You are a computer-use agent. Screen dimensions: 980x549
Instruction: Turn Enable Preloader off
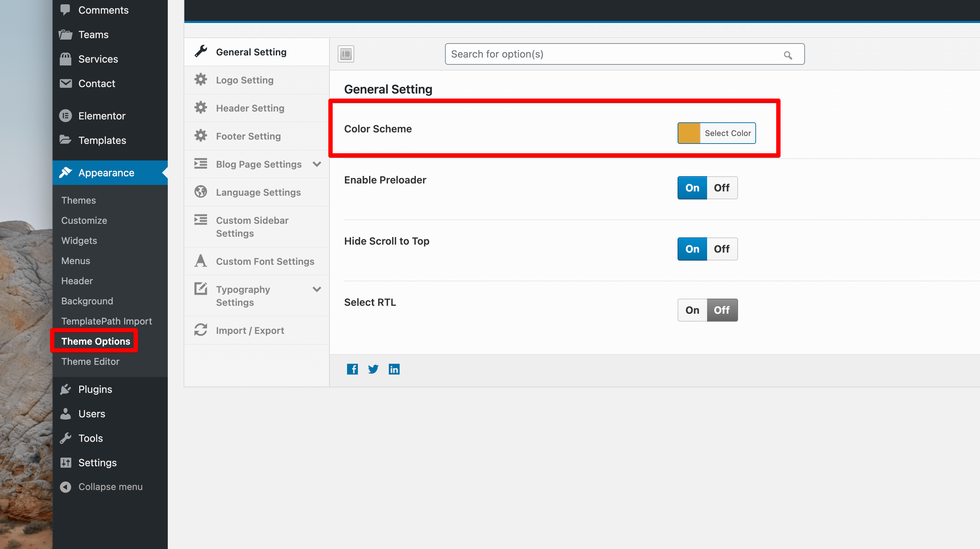pos(722,188)
